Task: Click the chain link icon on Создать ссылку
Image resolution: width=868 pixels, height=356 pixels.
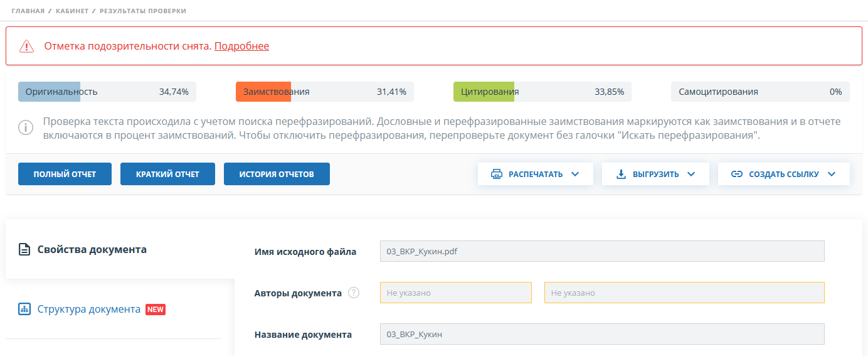Action: 737,174
